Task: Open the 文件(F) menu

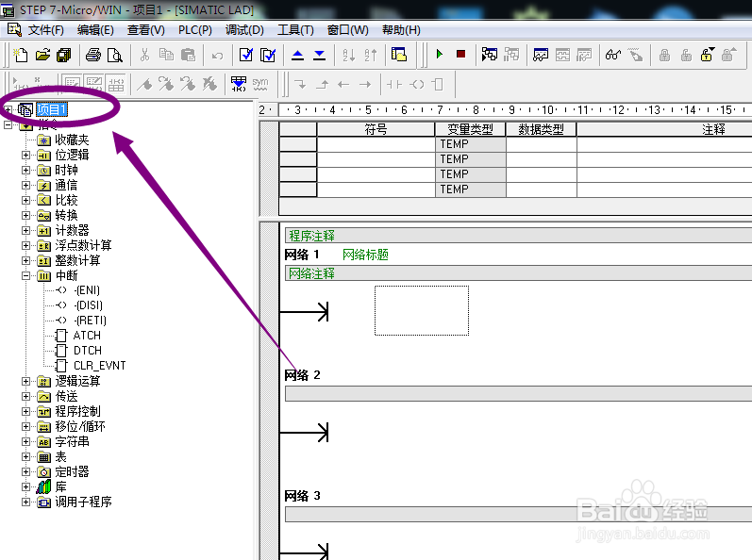Action: pyautogui.click(x=45, y=30)
